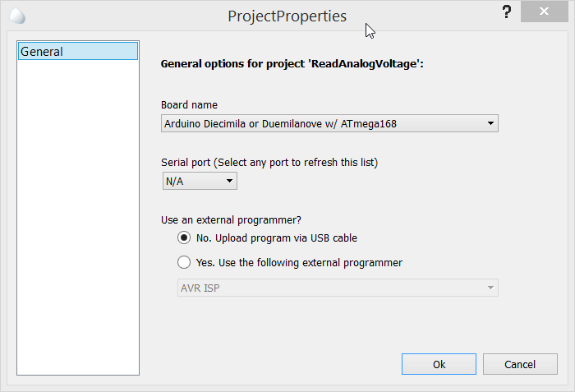Open the Board name dropdown
This screenshot has width=575, height=392.
[329, 124]
